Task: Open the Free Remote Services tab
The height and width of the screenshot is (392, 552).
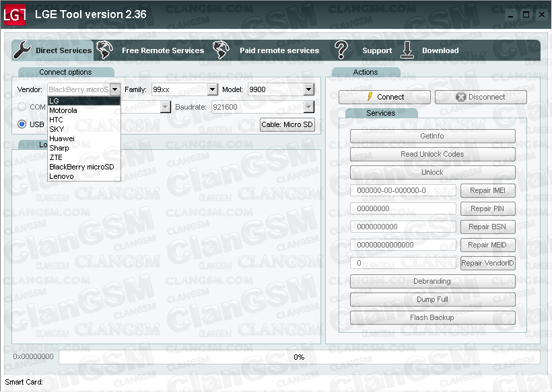Action: coord(151,50)
